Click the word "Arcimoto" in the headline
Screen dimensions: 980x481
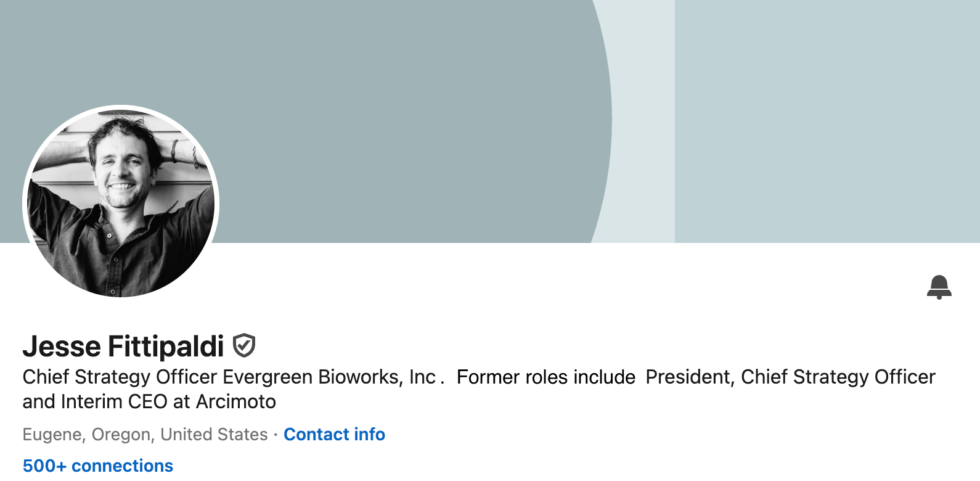[236, 401]
